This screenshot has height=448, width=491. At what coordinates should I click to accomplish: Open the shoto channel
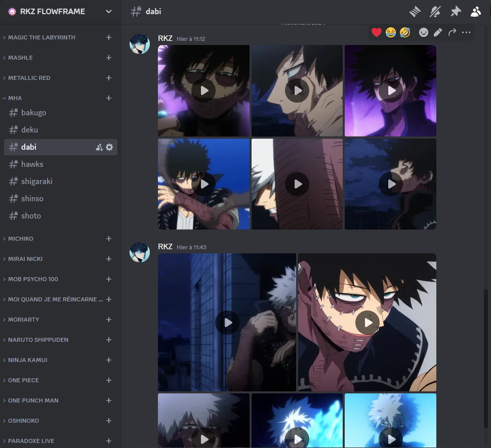(x=60, y=216)
